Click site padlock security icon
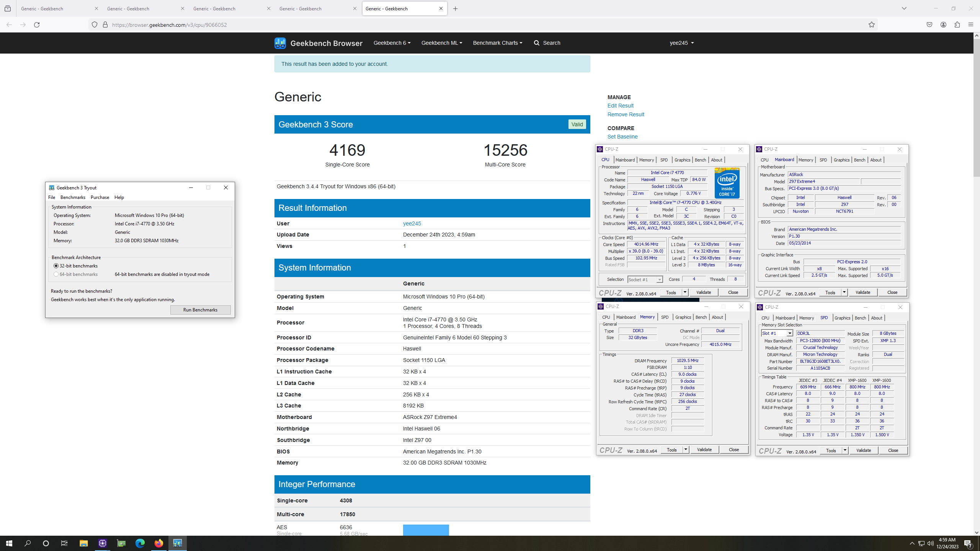980x551 pixels. tap(105, 25)
